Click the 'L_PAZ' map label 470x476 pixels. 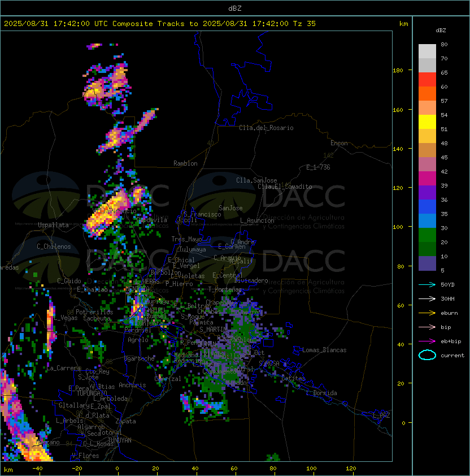coord(381,416)
